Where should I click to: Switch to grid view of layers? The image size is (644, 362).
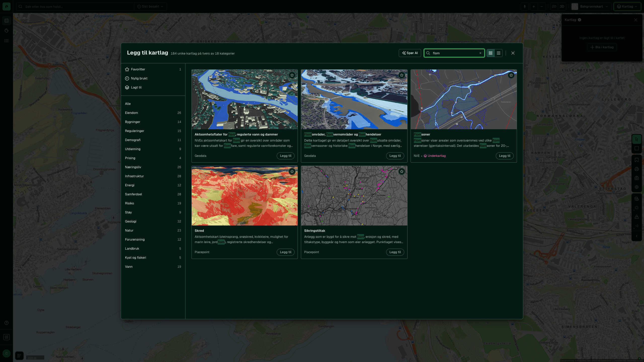click(x=490, y=53)
